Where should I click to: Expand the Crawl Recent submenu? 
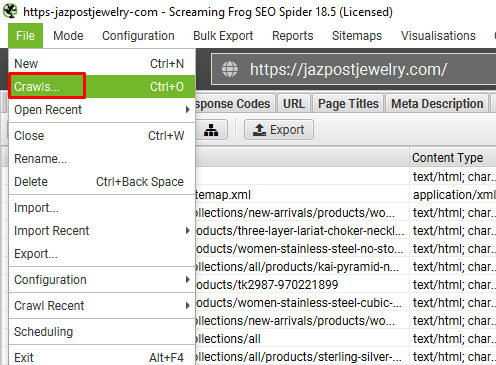pos(102,306)
